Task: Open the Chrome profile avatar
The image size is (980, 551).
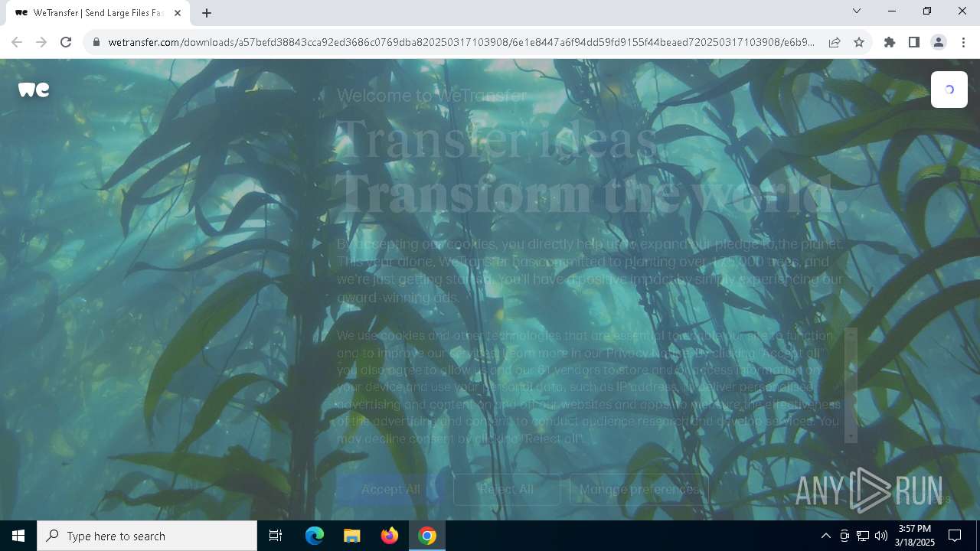Action: click(939, 42)
